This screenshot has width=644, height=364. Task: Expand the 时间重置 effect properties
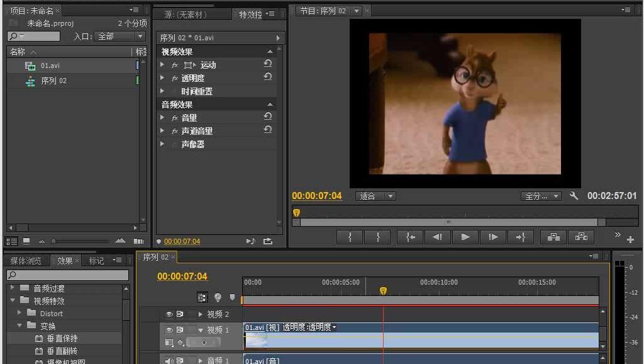(x=162, y=91)
